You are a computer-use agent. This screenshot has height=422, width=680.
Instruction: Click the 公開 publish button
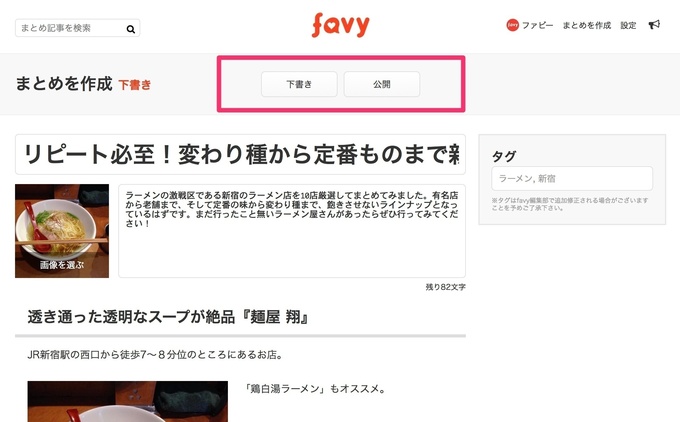pos(382,84)
